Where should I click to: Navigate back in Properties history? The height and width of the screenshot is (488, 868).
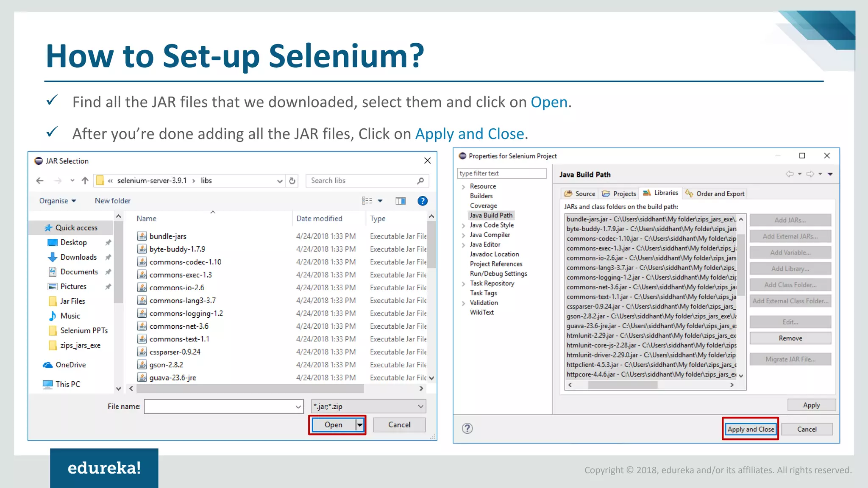790,174
